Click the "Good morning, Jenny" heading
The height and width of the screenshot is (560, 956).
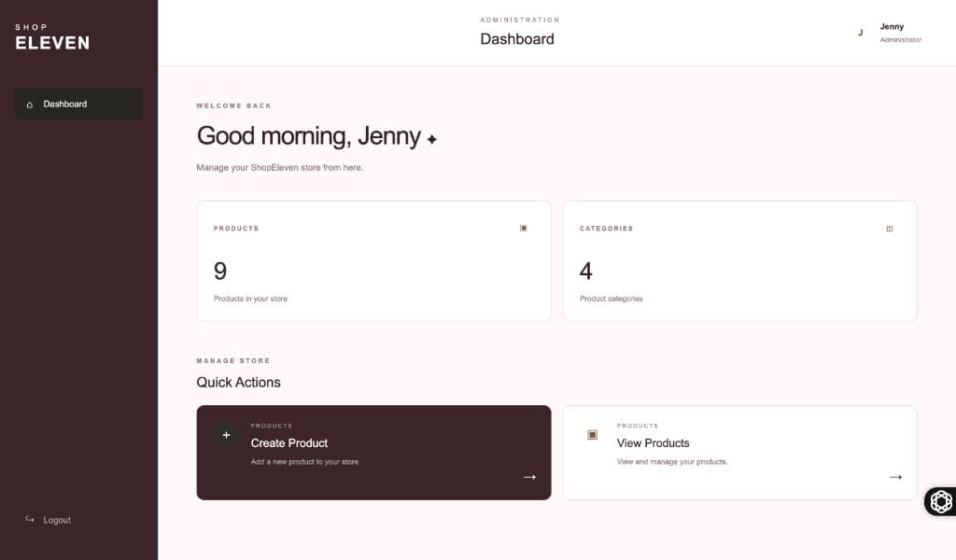pyautogui.click(x=308, y=136)
